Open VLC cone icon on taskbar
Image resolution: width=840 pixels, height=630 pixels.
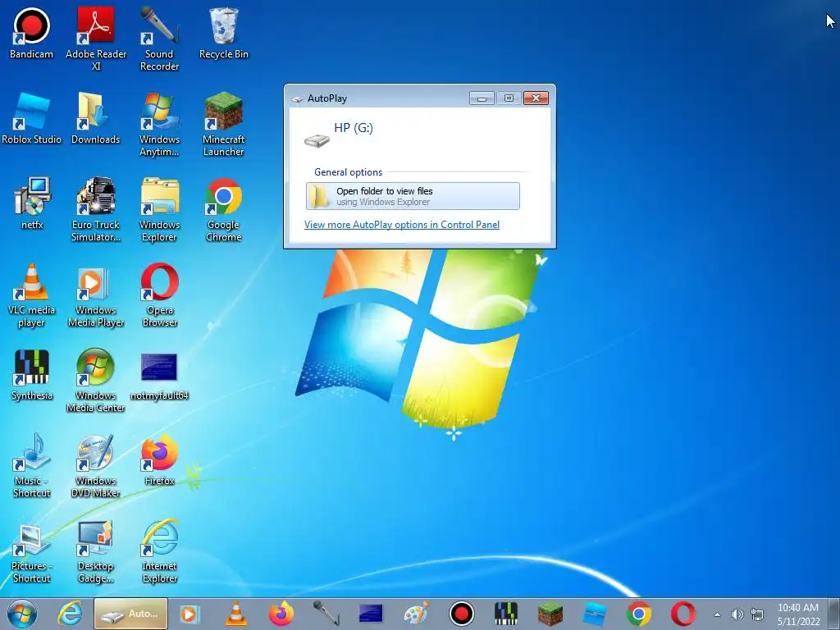click(236, 614)
